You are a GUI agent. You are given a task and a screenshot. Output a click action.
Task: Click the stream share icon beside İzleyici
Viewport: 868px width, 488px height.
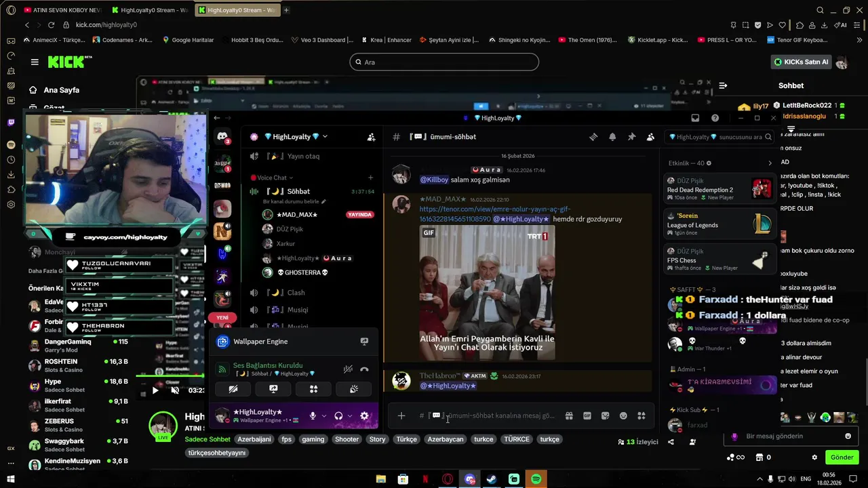point(671,442)
